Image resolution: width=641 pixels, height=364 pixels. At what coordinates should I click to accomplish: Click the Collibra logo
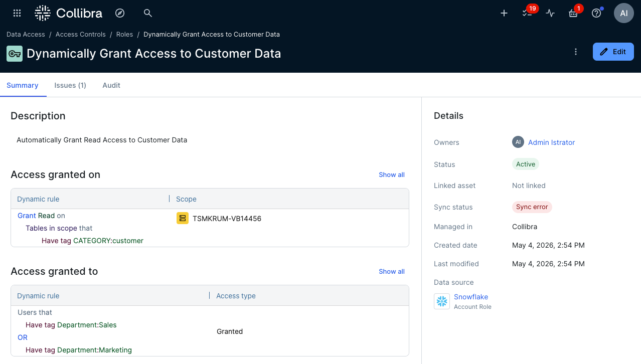(x=68, y=13)
